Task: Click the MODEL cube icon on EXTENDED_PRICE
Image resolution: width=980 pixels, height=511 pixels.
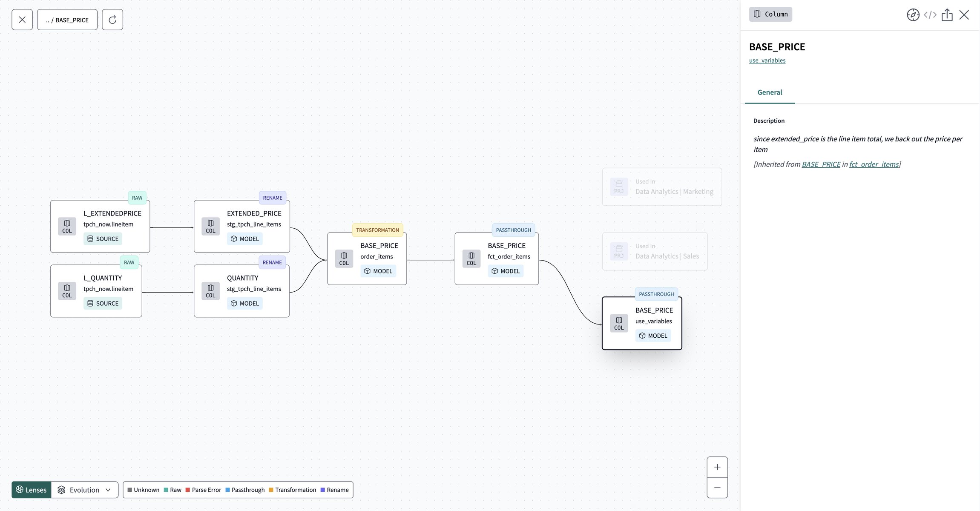Action: click(x=234, y=239)
